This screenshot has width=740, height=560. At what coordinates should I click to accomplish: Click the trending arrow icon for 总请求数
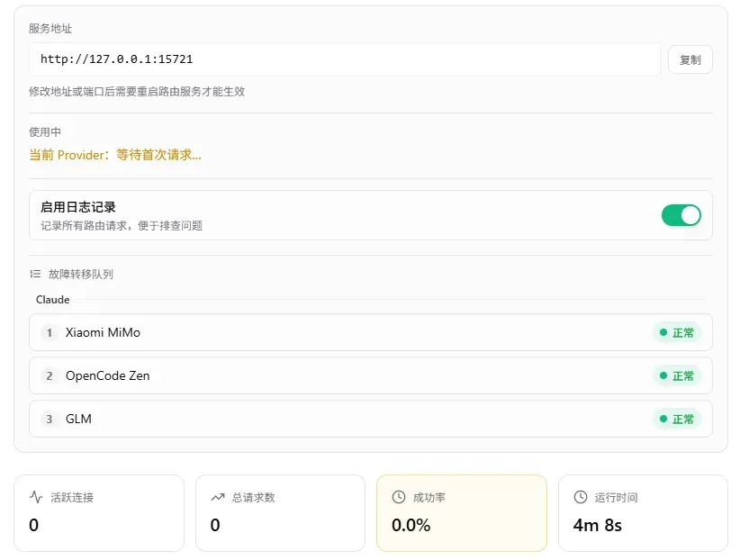218,497
